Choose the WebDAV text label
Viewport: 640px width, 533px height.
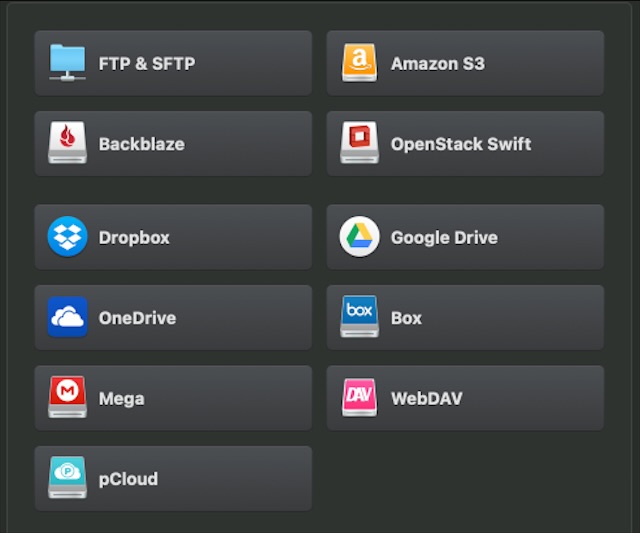tap(426, 399)
